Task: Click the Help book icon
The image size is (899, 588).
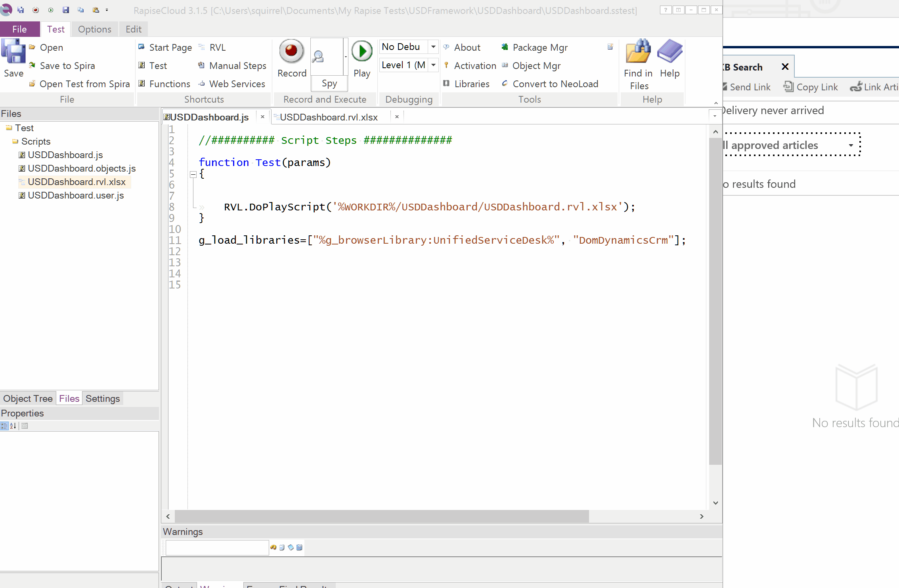Action: [x=669, y=52]
